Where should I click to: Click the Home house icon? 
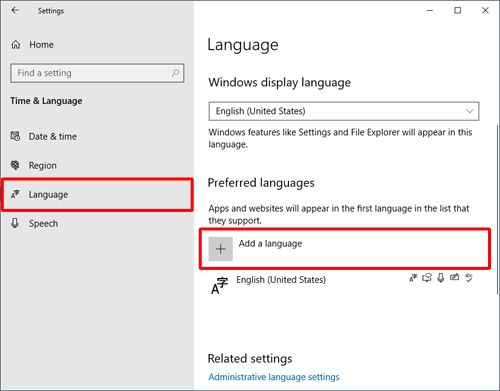click(x=16, y=45)
